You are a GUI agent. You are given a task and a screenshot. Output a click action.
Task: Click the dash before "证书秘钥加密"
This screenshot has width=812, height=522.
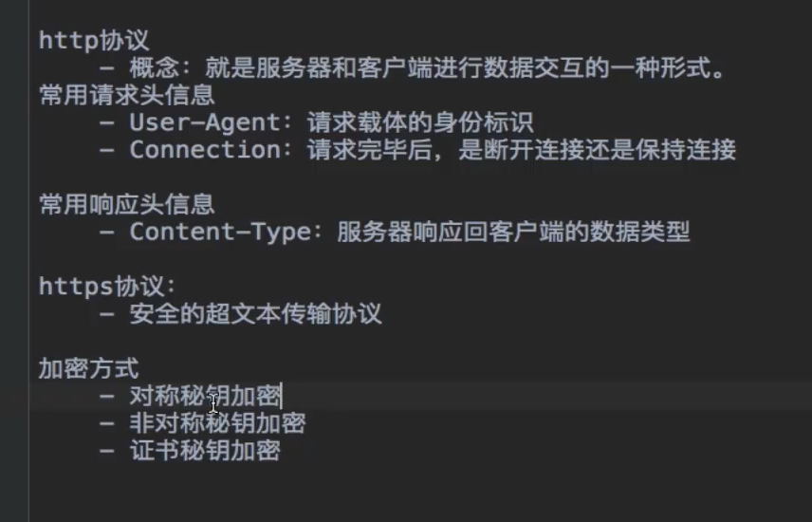tap(107, 450)
